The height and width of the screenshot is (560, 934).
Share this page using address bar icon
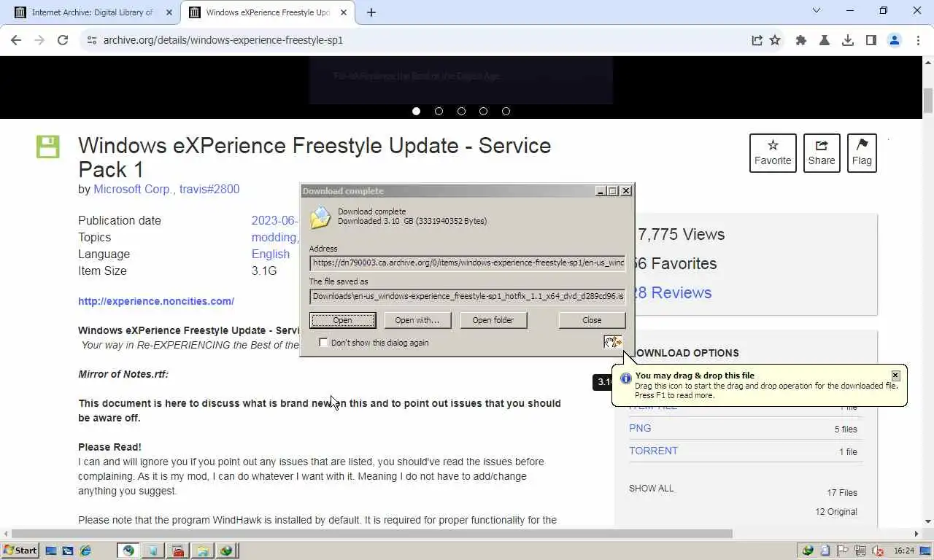tap(757, 40)
